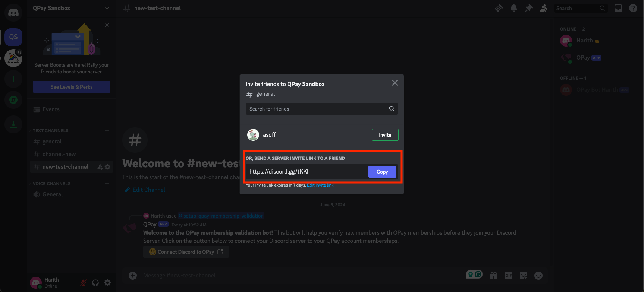Screen dimensions: 644x292
Task: Click the Download Apps icon
Action: (x=13, y=124)
